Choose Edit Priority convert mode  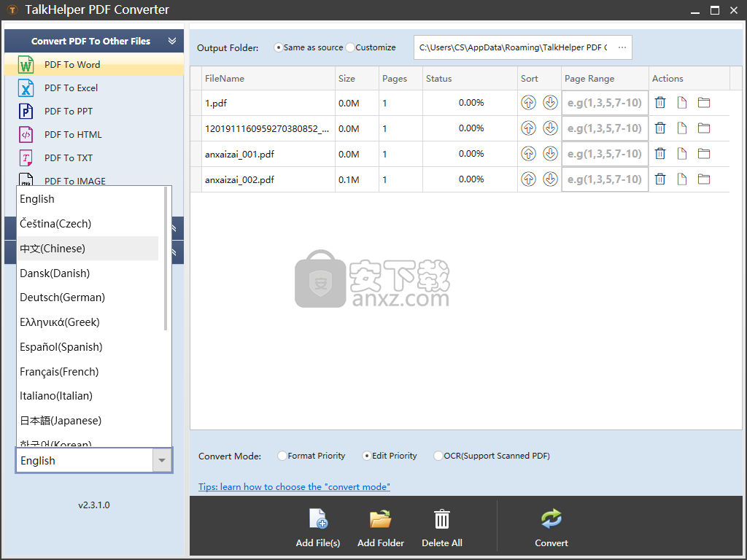tap(390, 456)
